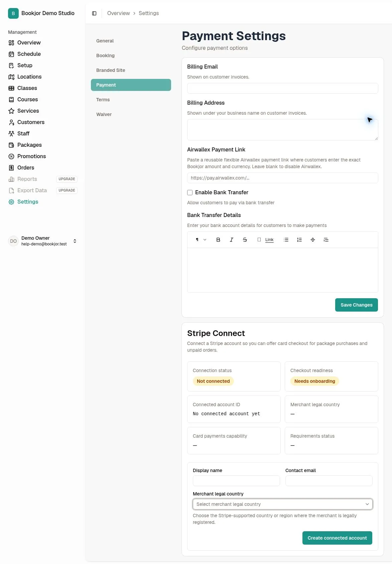The width and height of the screenshot is (392, 564).
Task: Click UPGRADE badge next to Export Data
Action: point(67,191)
